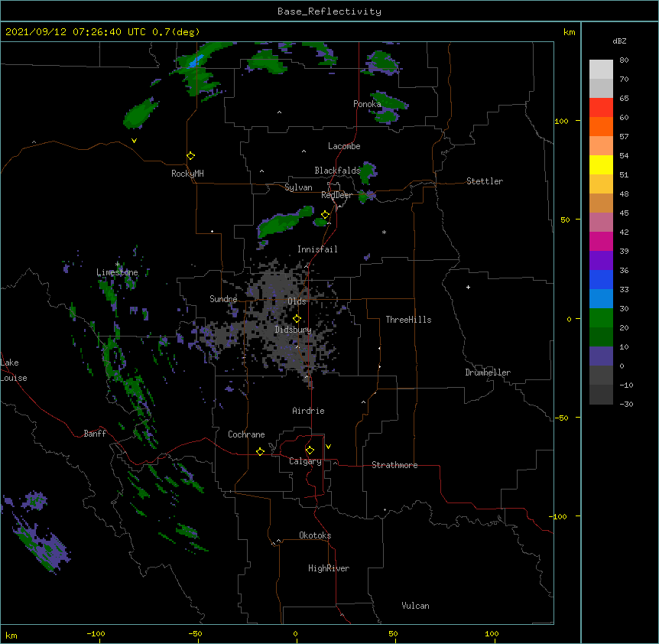Viewport: 659px width, 644px height.
Task: Select the yellow diamond marker south of RedDeer
Action: point(326,215)
